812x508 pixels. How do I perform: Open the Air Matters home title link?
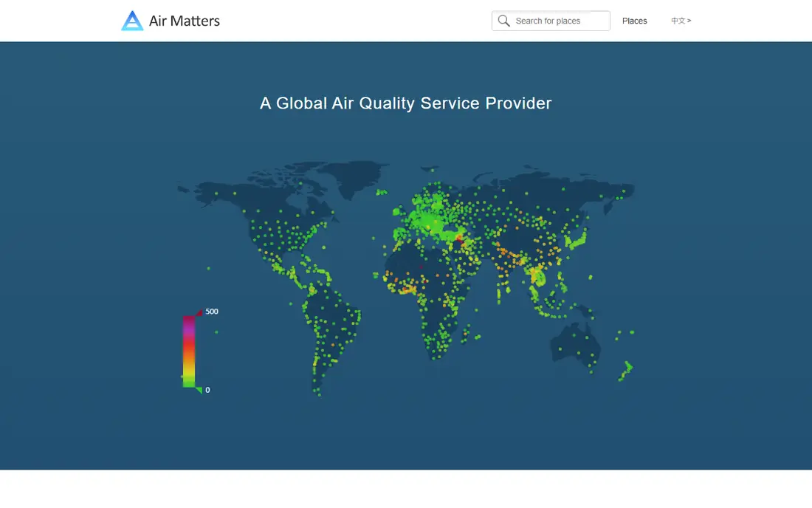coord(185,21)
